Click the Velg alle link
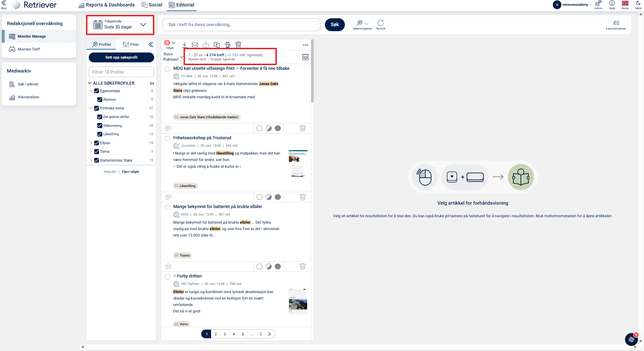Viewport: 644px width, 351px height. click(110, 172)
